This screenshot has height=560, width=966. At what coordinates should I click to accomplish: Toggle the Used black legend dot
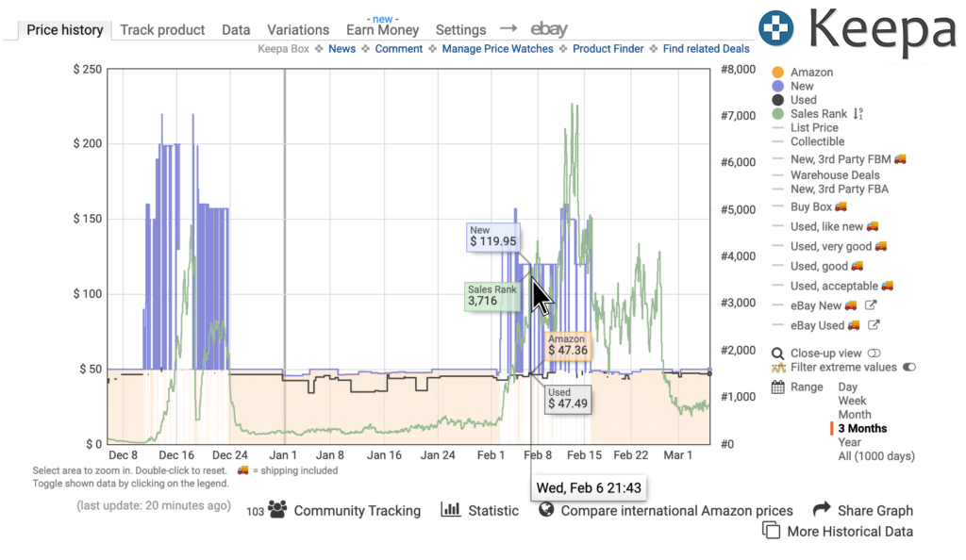(778, 100)
